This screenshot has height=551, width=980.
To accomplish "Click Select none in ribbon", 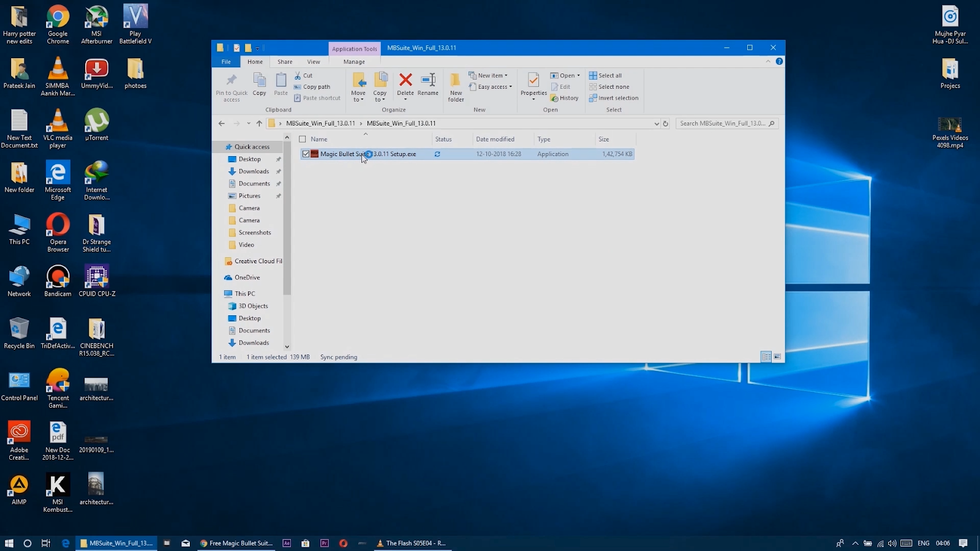I will point(609,87).
